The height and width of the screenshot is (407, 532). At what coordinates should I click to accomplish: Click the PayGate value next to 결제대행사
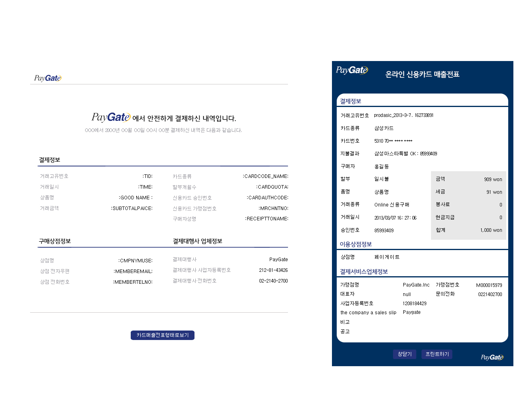[278, 260]
